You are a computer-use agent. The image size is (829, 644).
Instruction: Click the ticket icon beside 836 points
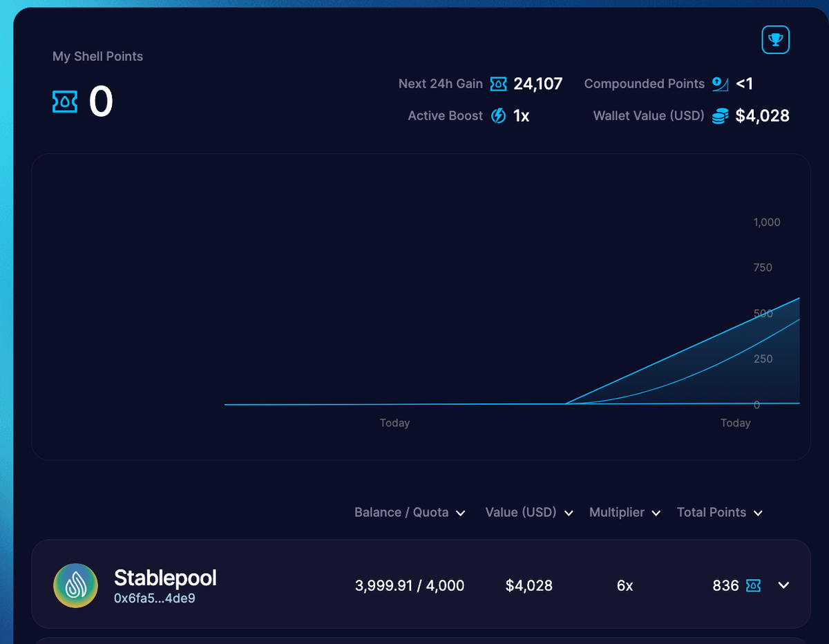tap(753, 586)
